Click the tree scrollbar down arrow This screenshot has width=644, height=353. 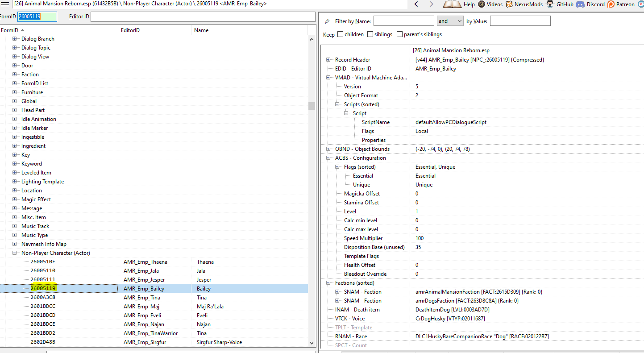pyautogui.click(x=312, y=343)
